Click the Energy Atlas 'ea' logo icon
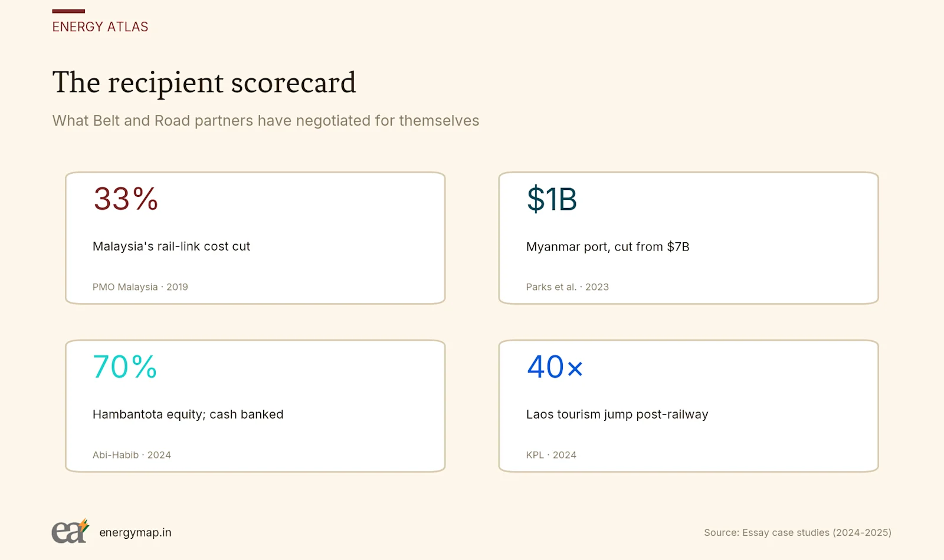 70,531
